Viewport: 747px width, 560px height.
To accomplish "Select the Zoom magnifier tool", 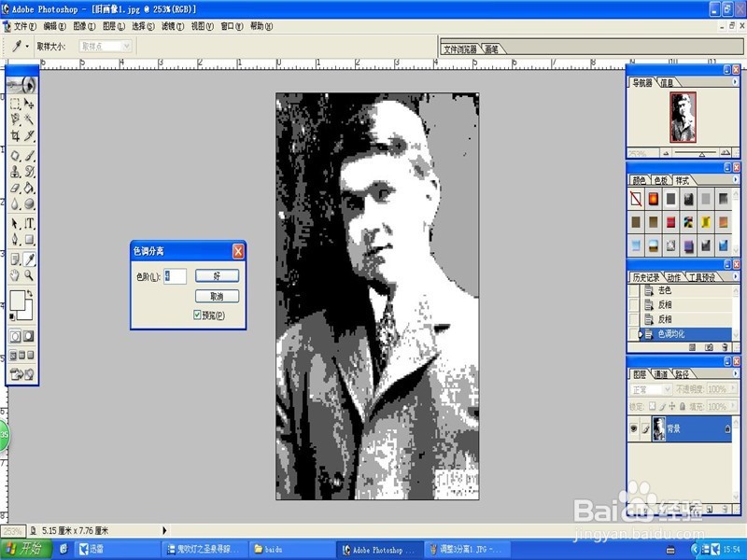I will click(29, 275).
